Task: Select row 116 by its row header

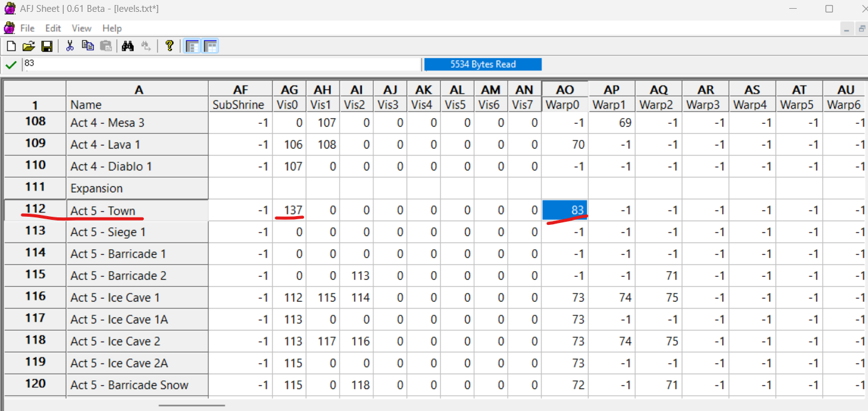Action: 35,297
